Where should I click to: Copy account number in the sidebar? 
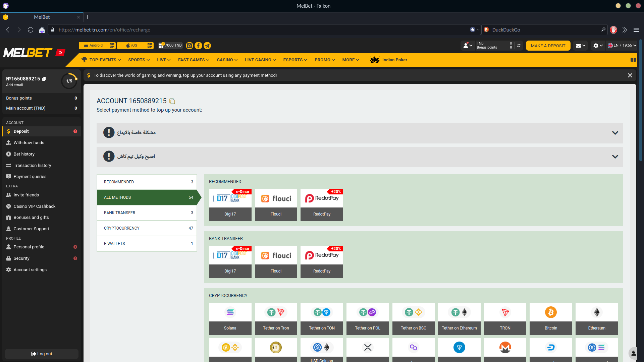pos(44,79)
